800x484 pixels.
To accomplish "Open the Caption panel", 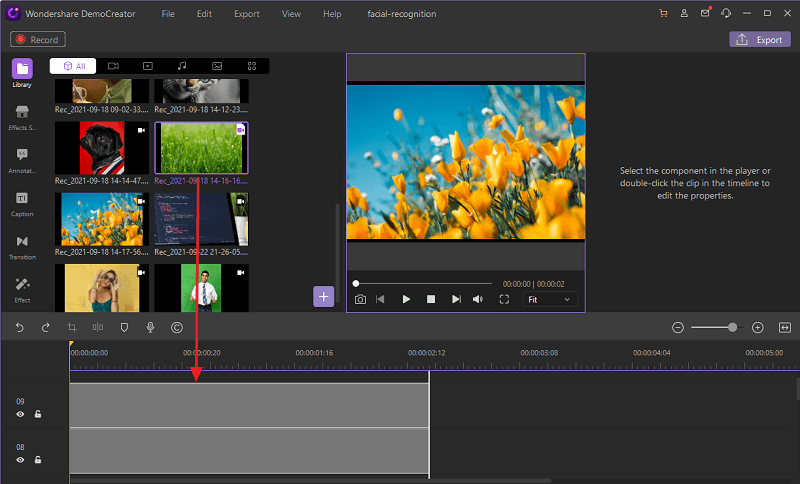I will [x=22, y=204].
